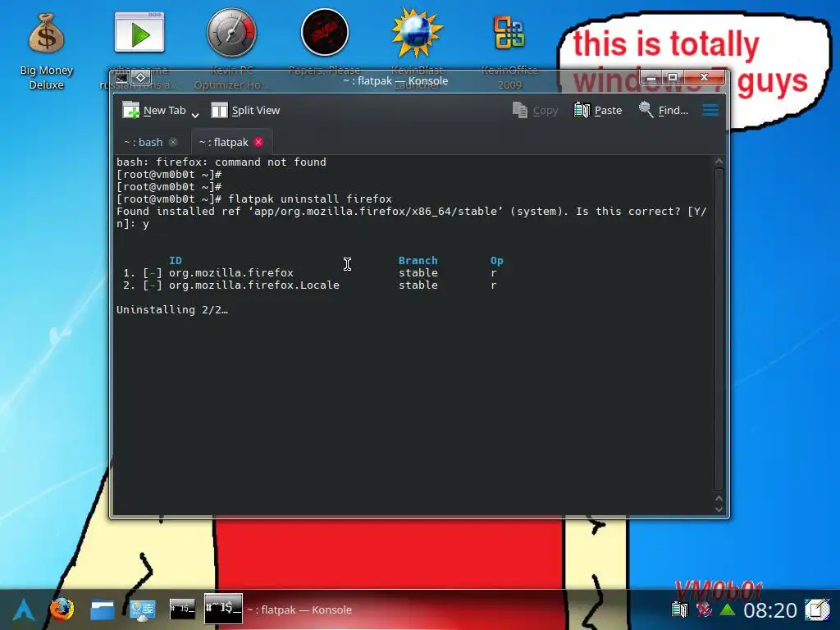Launch Firefox from the taskbar
This screenshot has width=840, height=630.
point(62,609)
